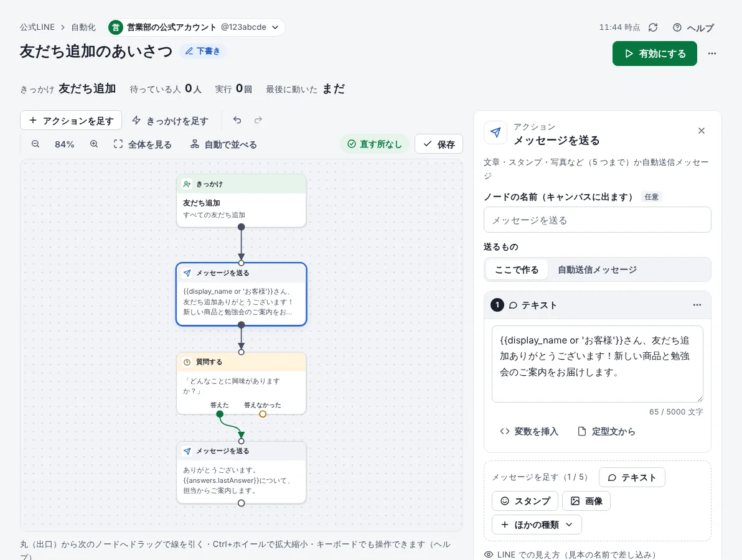Viewport: 742px width, 560px height.
Task: Click the 保存 button
Action: point(439,144)
